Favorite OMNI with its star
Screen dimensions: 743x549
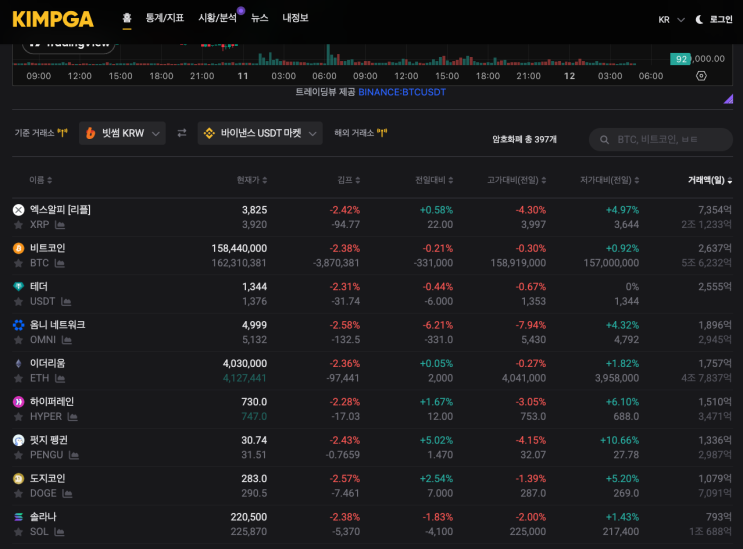coord(18,340)
